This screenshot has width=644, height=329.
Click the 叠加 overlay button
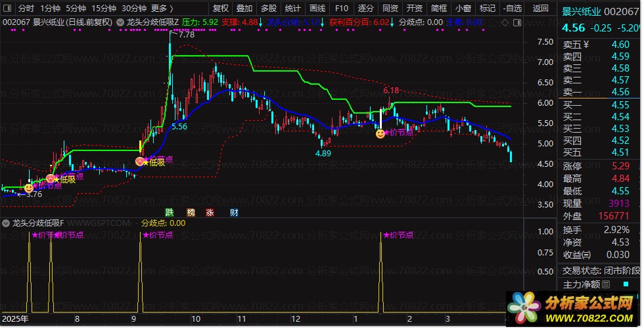click(244, 8)
